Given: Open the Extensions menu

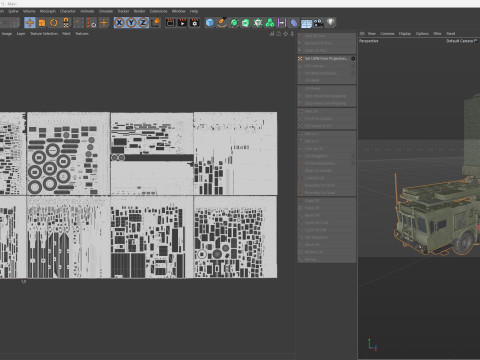Looking at the screenshot, I should tap(158, 11).
